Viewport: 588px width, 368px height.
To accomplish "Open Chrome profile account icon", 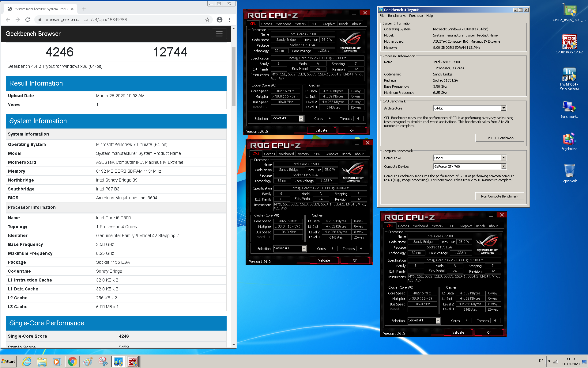I will 220,20.
